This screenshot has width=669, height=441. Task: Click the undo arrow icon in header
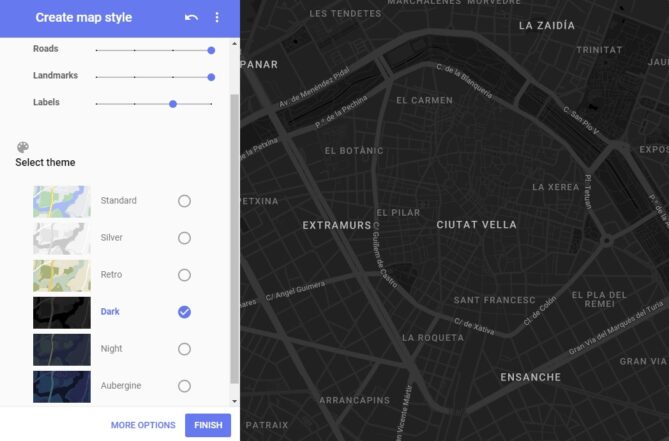[x=191, y=18]
